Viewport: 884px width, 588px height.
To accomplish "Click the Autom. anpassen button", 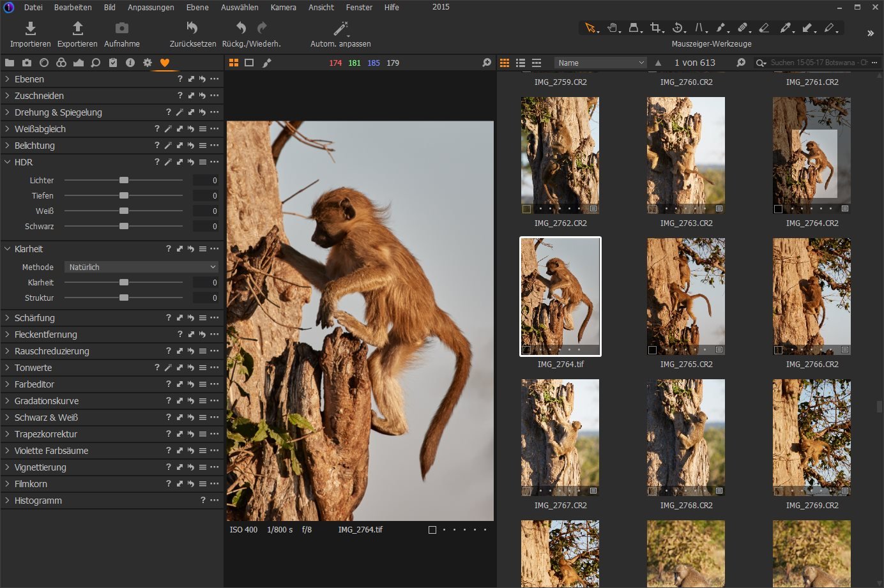I will (340, 34).
